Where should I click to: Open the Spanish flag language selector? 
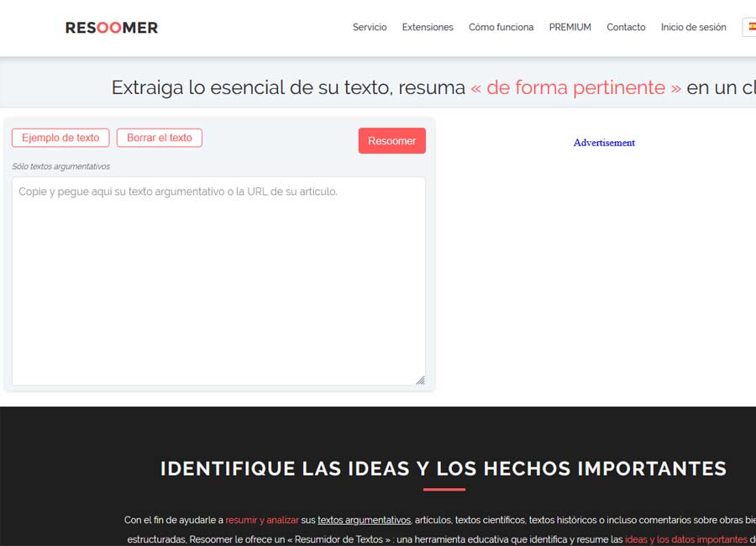click(750, 28)
